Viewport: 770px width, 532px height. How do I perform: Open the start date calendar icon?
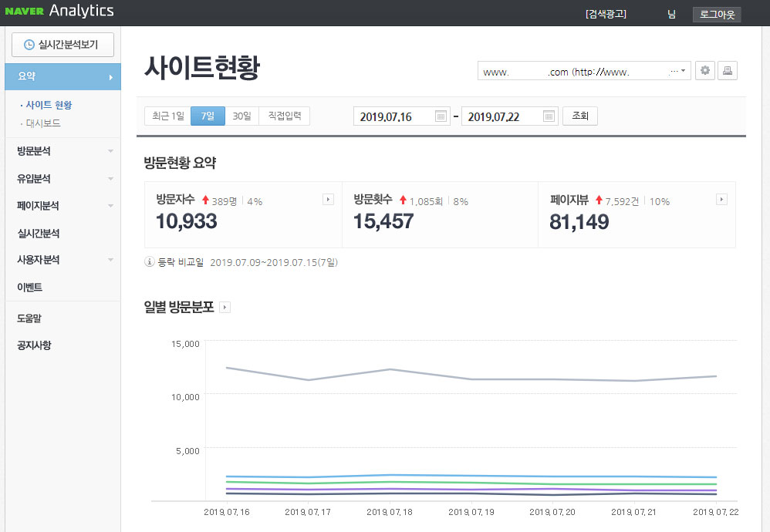441,116
